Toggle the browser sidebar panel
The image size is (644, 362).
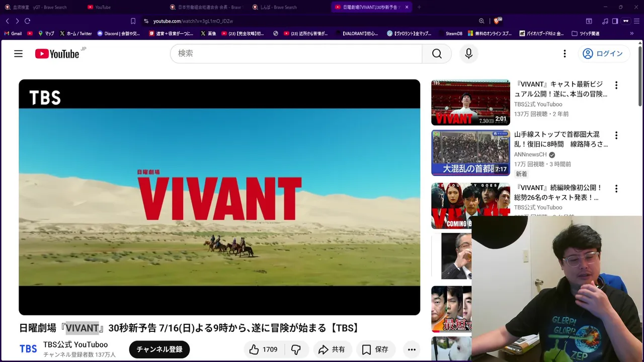point(615,21)
